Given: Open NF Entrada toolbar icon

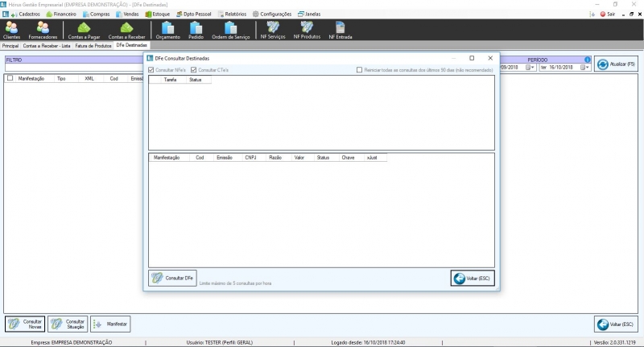Looking at the screenshot, I should 341,30.
